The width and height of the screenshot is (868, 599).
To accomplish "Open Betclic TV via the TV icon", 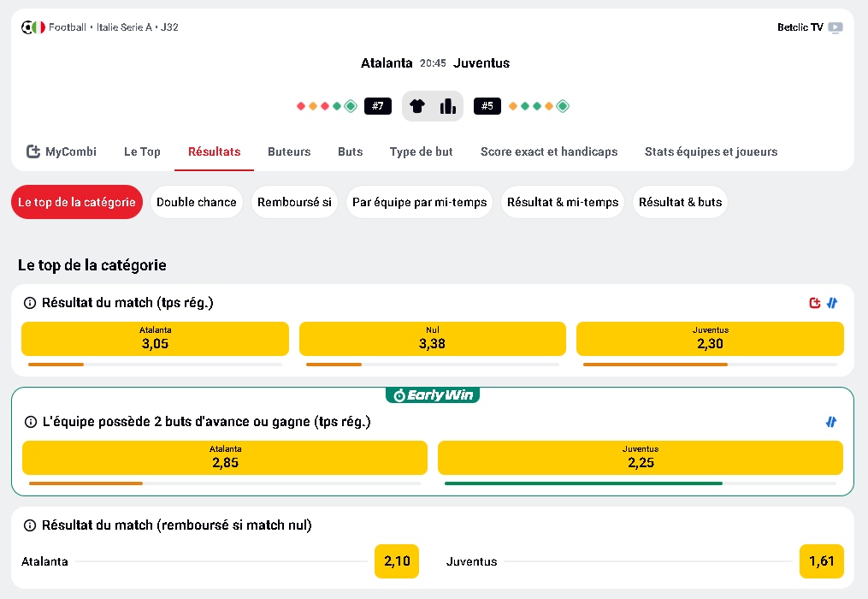I will coord(834,27).
